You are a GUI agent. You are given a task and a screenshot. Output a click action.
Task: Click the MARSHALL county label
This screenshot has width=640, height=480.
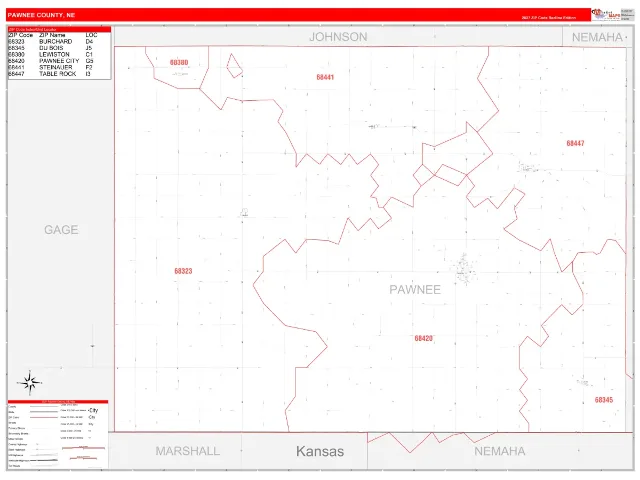coord(187,451)
